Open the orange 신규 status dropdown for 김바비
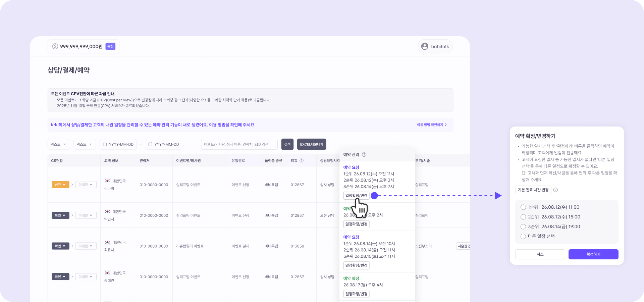 [x=60, y=185]
